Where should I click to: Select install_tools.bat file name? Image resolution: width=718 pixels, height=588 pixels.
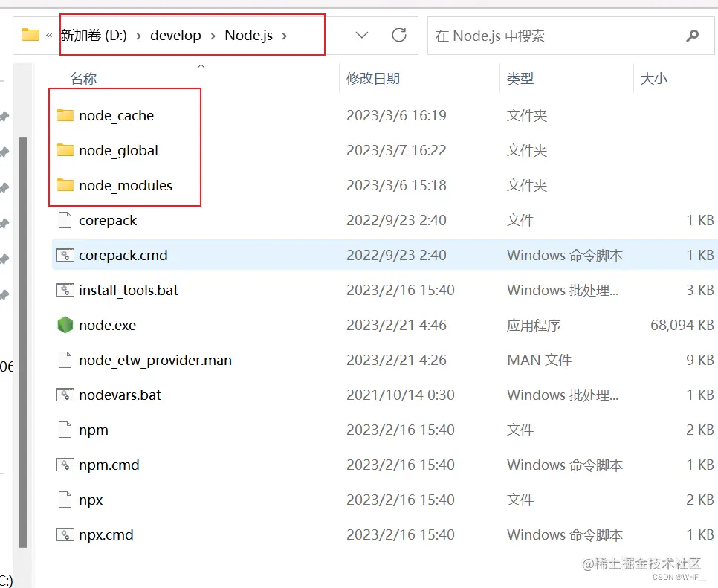128,291
